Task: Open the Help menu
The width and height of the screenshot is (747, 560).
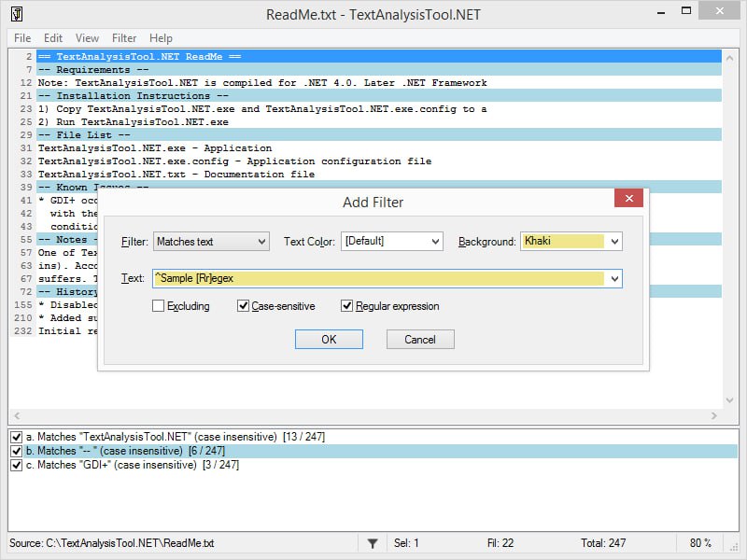Action: [161, 38]
